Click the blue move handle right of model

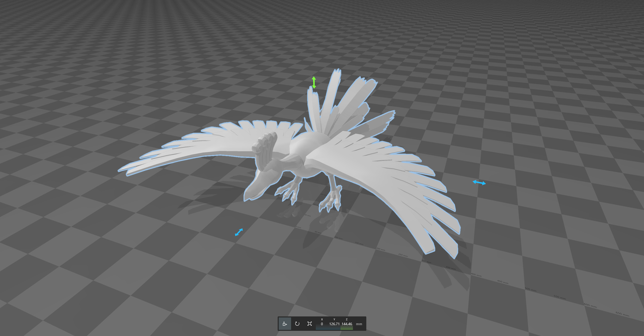pos(479,183)
